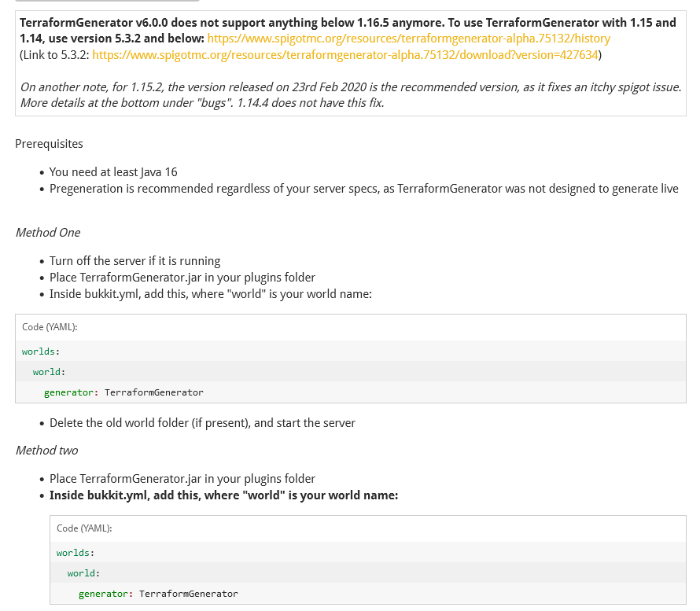This screenshot has height=611, width=700.
Task: Click the 'Method One' heading
Action: point(48,233)
